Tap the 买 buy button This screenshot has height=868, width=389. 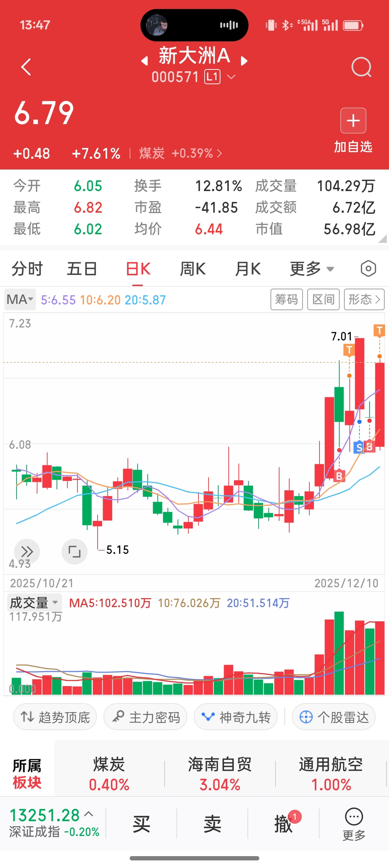(141, 824)
